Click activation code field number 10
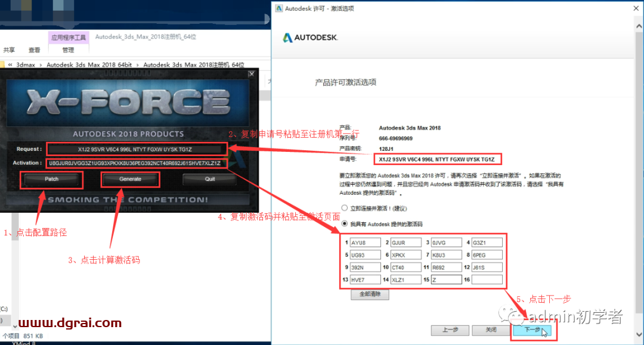The width and height of the screenshot is (644, 345). pos(406,268)
